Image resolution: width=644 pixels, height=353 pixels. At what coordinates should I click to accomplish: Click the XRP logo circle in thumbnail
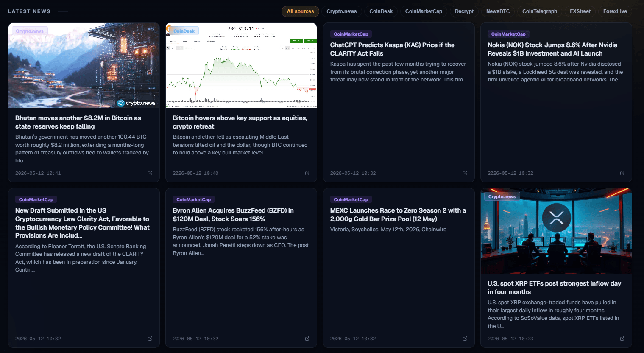(556, 218)
